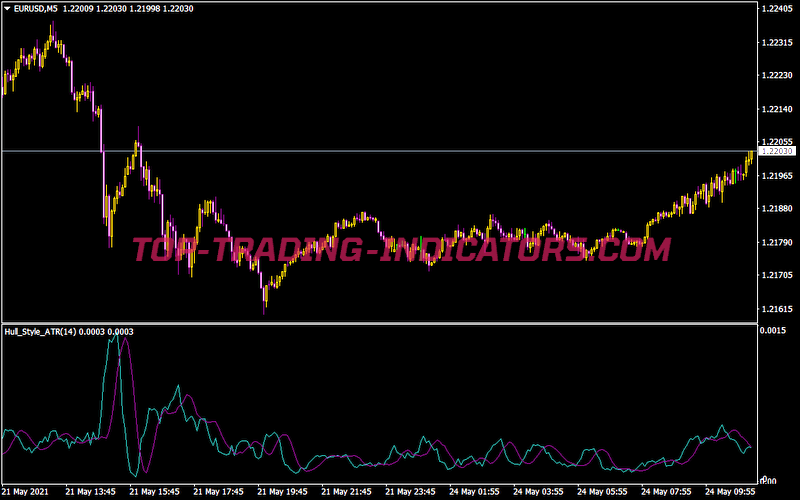
Task: Click the 1.22230 price scale label
Action: point(776,75)
